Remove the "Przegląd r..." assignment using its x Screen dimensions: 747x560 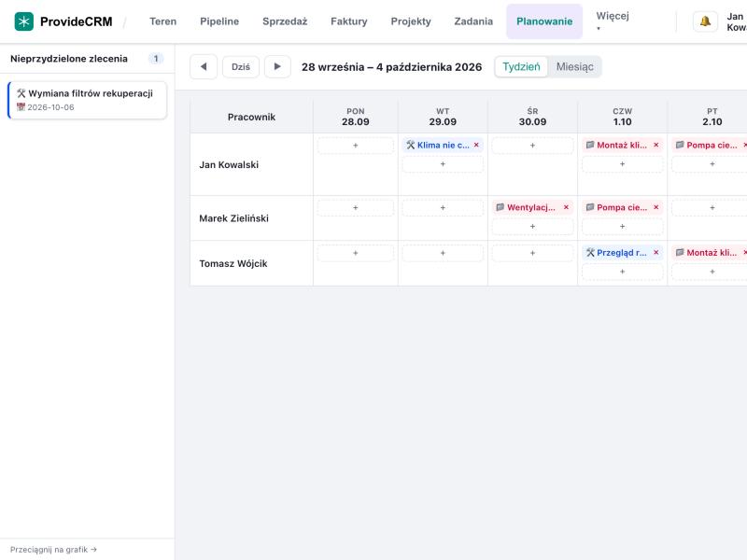tap(656, 252)
